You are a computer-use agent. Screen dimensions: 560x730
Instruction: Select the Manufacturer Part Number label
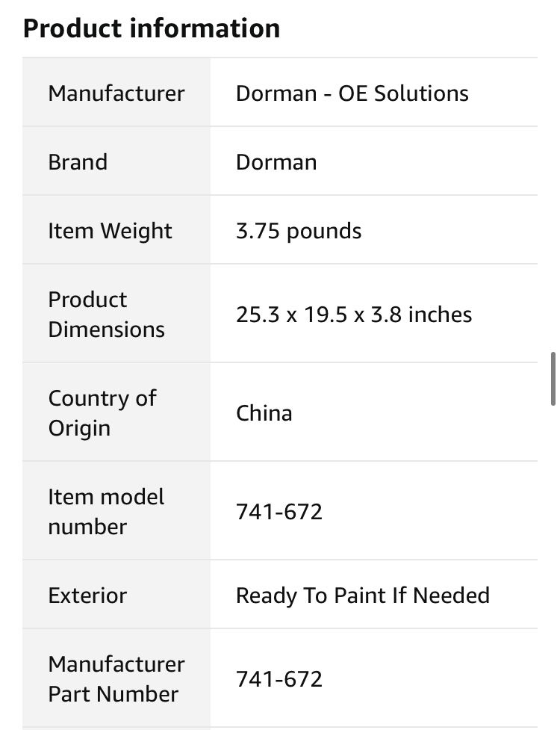pos(116,678)
